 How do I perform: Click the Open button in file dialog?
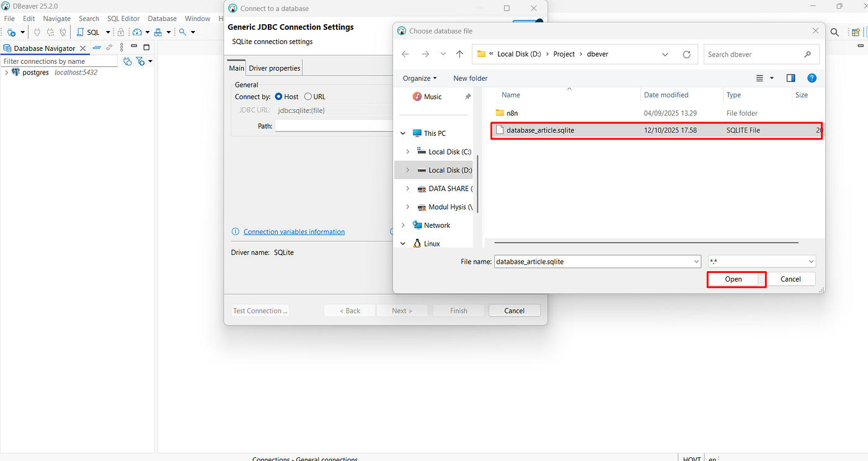[x=733, y=279]
